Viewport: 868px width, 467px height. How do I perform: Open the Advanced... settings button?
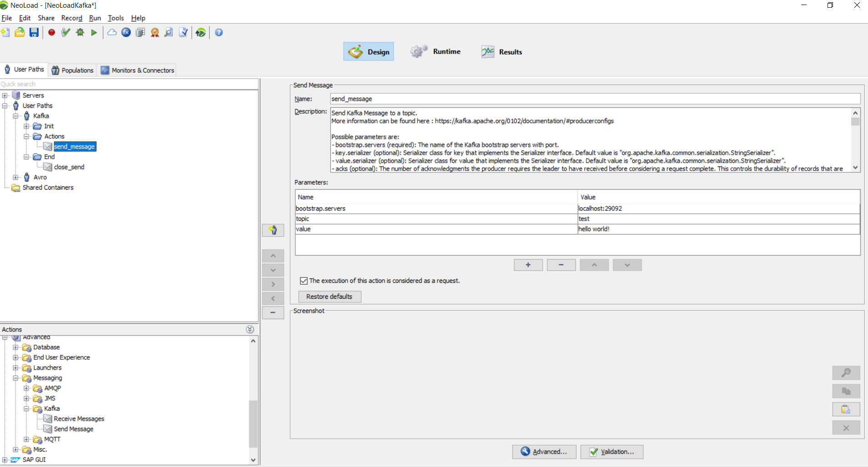point(544,452)
